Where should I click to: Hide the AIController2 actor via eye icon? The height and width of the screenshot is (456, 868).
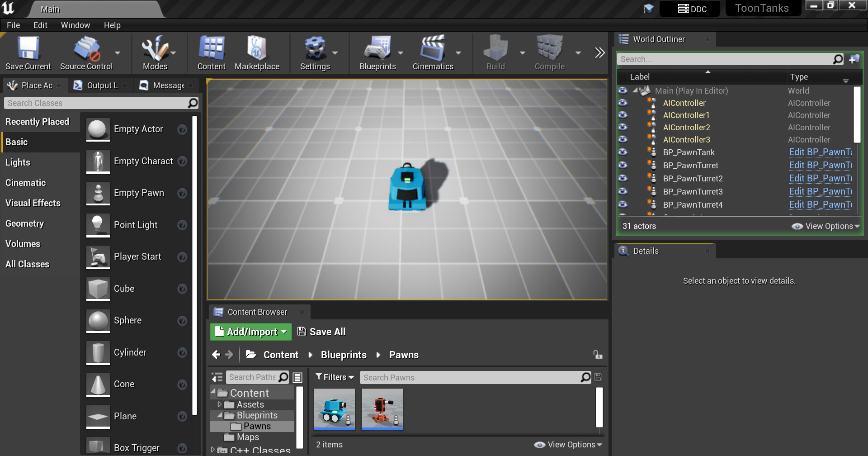[x=623, y=127]
